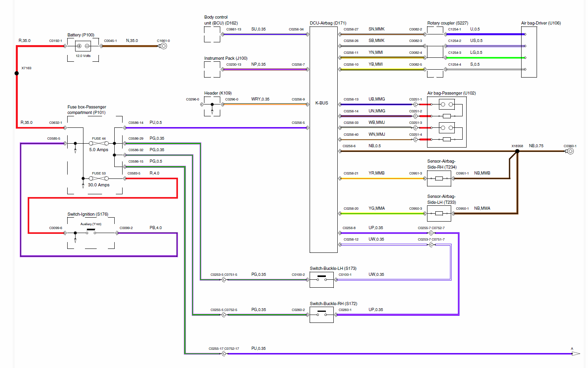The height and width of the screenshot is (368, 588).
Task: Click the Auxiliary (Y163) switch contact symbol
Action: (x=91, y=231)
